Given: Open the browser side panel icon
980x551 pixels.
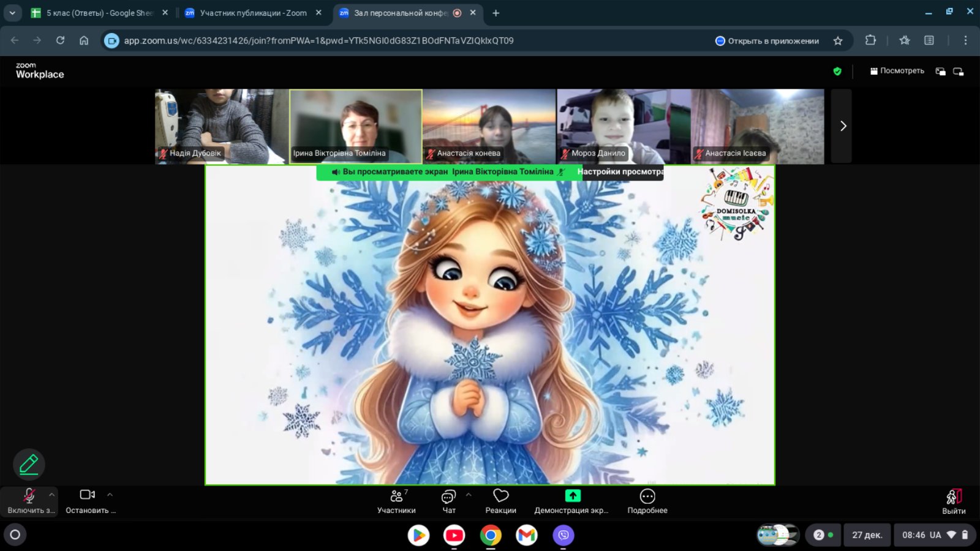Looking at the screenshot, I should 929,40.
